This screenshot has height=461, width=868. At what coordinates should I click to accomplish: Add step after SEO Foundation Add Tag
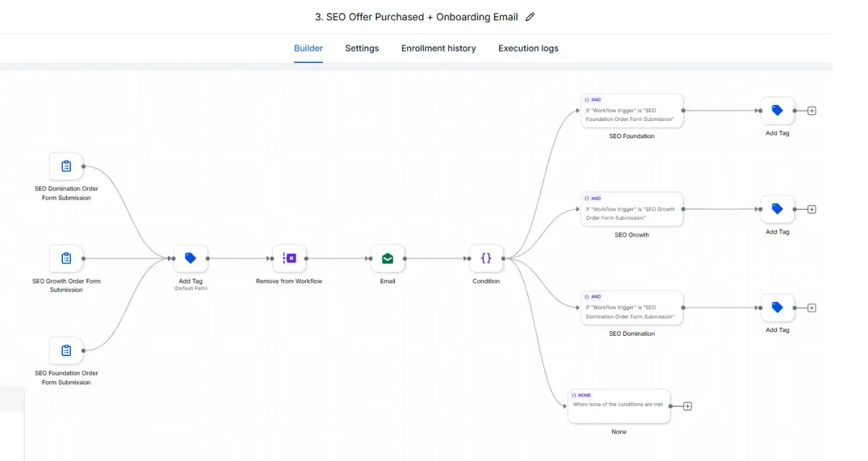812,111
